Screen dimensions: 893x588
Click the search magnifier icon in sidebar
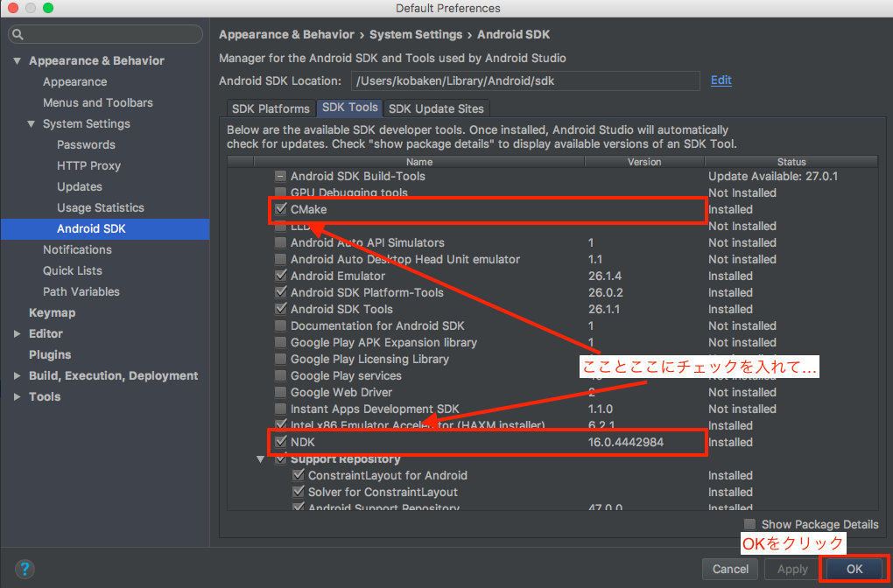tap(18, 35)
